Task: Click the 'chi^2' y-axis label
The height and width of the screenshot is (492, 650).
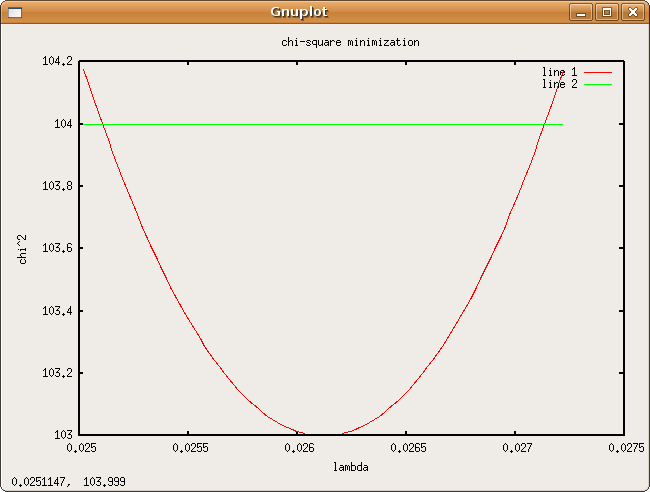Action: (x=23, y=247)
